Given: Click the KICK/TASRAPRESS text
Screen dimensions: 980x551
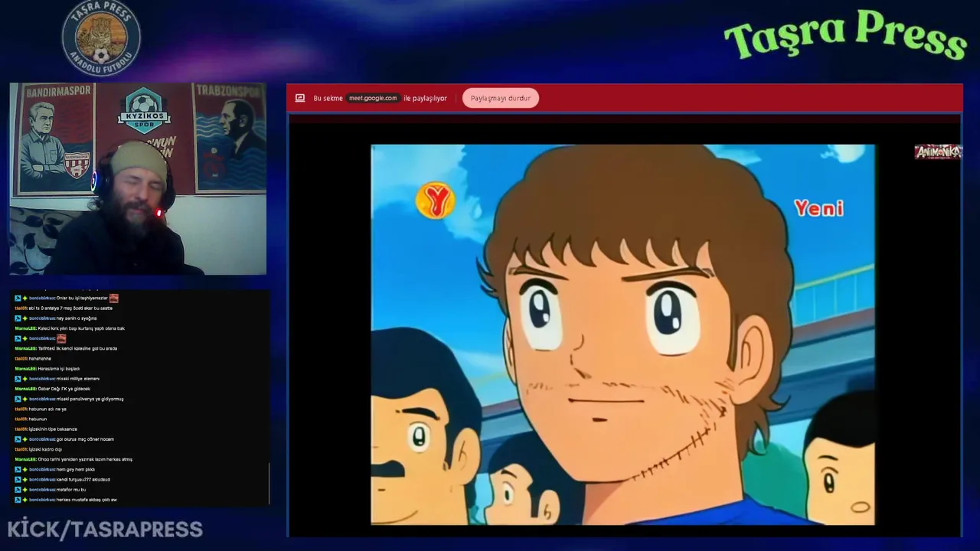Looking at the screenshot, I should coord(105,529).
